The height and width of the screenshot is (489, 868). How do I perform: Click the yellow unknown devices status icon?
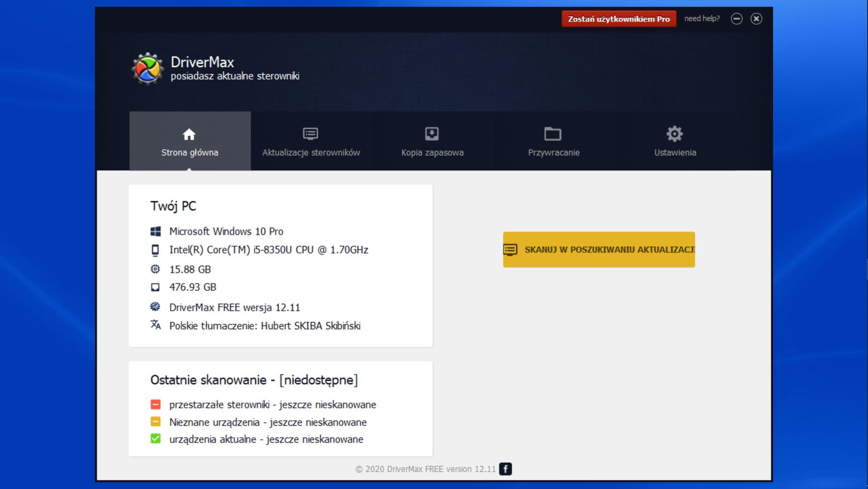point(155,421)
